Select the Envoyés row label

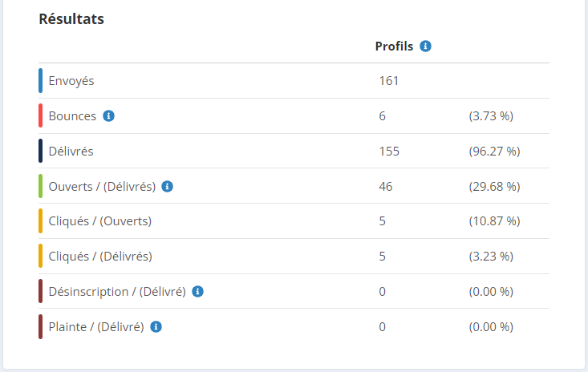coord(71,81)
